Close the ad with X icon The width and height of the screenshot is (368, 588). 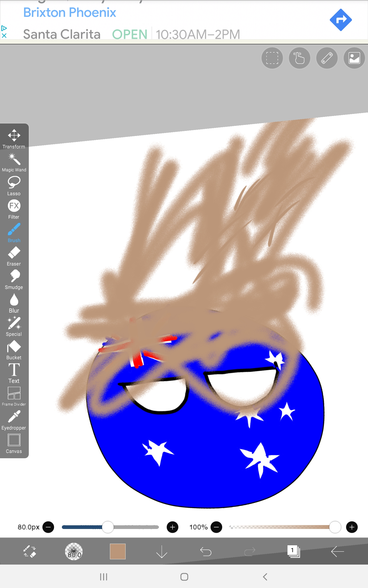[4, 35]
